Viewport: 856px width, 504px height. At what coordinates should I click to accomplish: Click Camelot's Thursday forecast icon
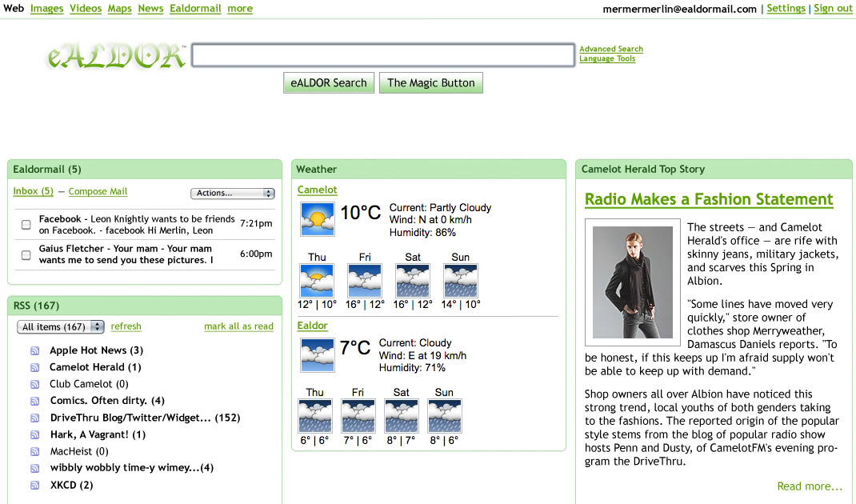[x=317, y=281]
